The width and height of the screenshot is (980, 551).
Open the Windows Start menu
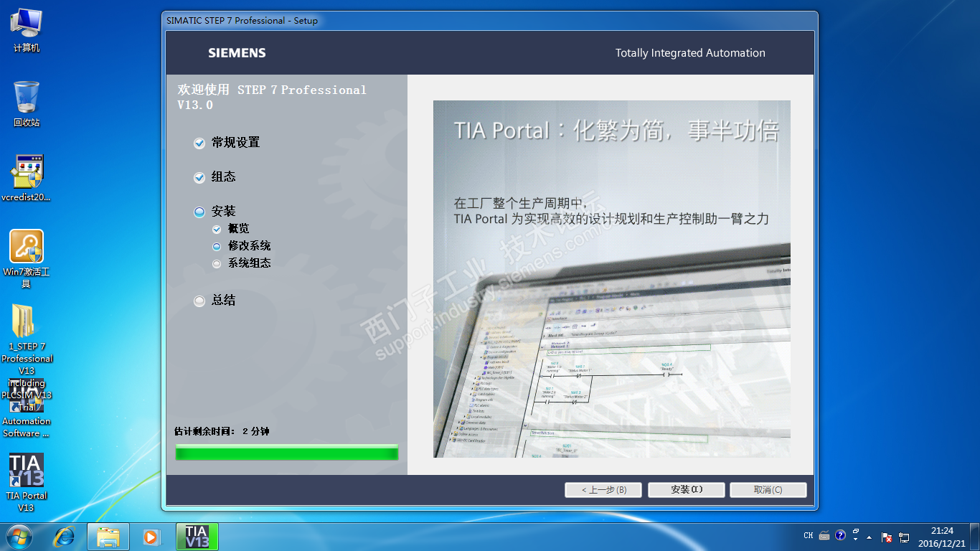click(19, 536)
